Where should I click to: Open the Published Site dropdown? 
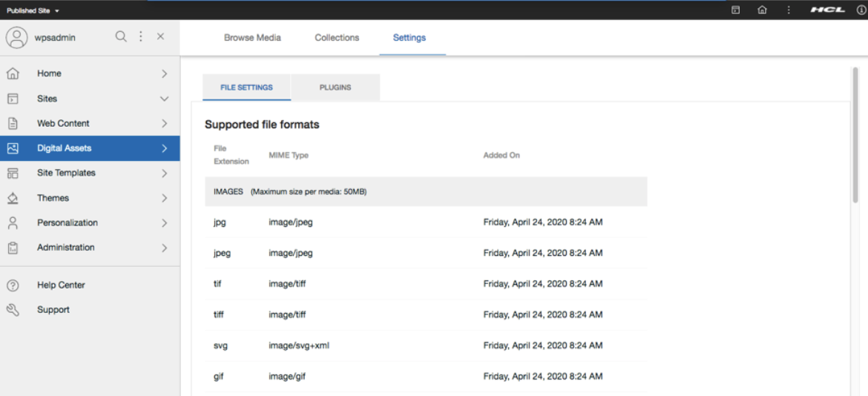click(33, 10)
